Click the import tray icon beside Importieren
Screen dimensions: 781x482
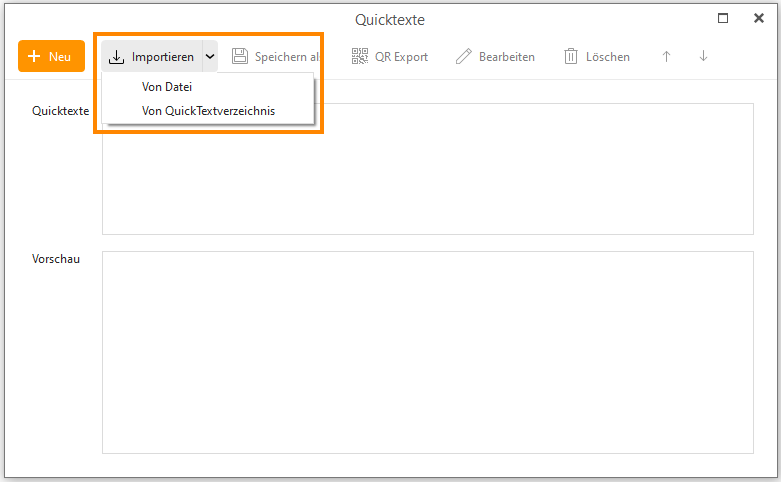click(x=117, y=57)
